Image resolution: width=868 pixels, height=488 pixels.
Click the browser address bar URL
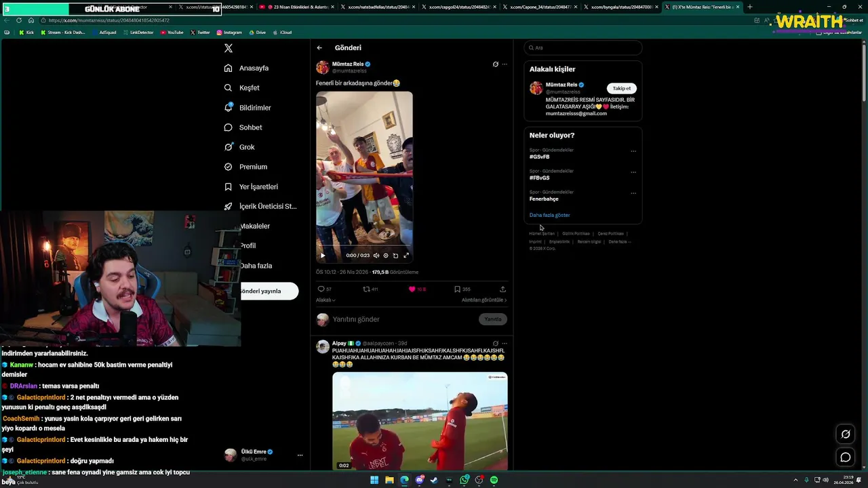click(108, 20)
